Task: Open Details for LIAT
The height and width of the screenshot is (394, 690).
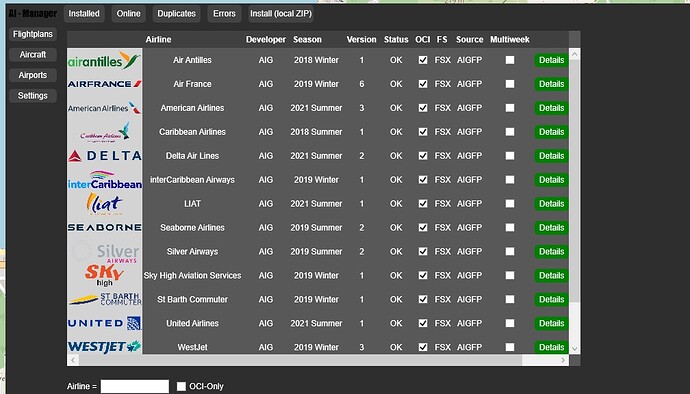Action: click(x=551, y=204)
